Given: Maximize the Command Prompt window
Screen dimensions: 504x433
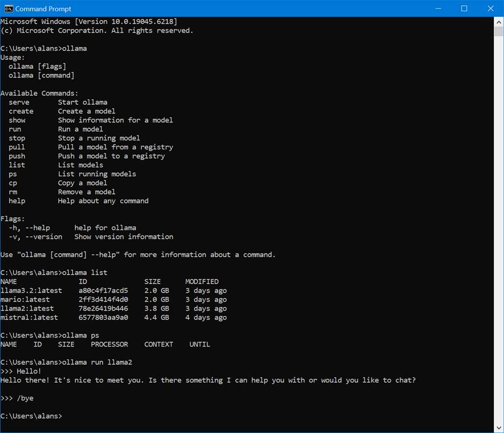Looking at the screenshot, I should 464,9.
